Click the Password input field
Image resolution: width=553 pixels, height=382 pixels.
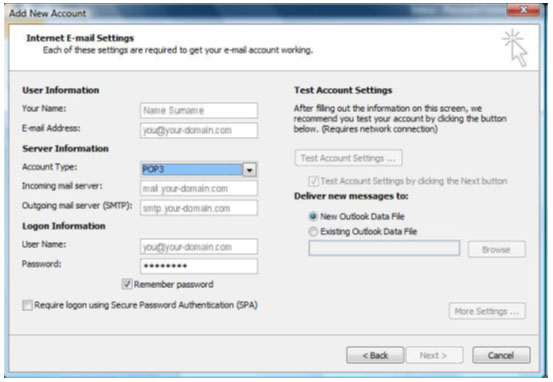(x=199, y=266)
